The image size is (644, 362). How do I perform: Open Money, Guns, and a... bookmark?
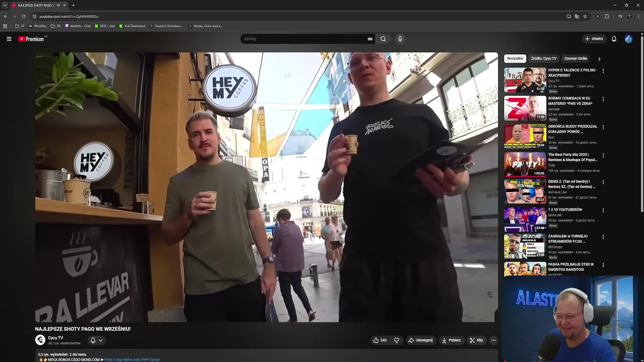205,26
